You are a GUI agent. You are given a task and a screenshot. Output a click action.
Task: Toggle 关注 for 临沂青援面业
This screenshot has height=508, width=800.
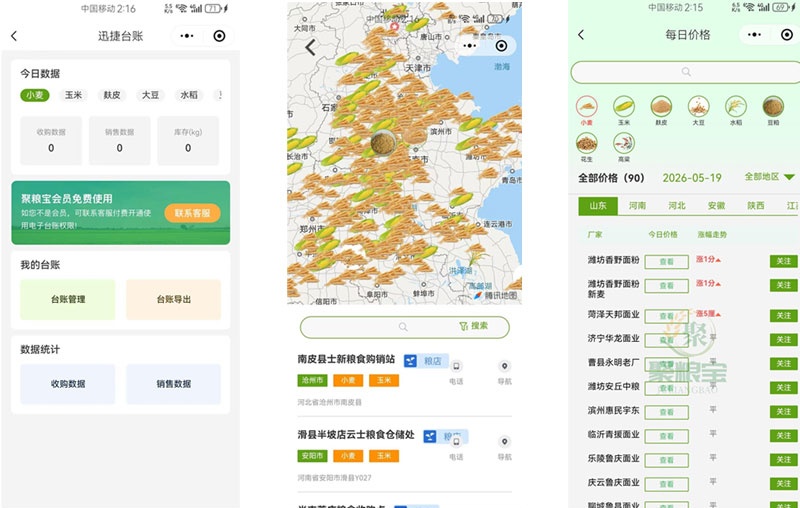[x=783, y=436]
